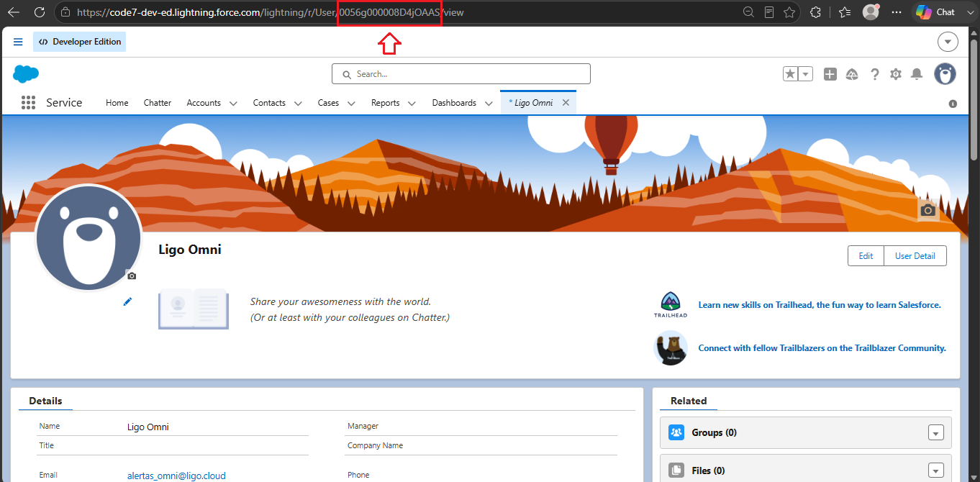
Task: Click info icon at right of nav bar
Action: point(953,104)
